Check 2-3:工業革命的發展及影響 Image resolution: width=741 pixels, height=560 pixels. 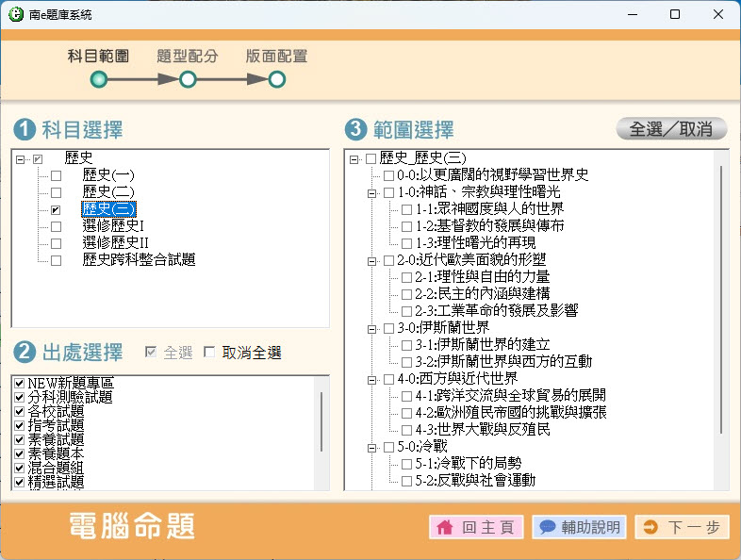tap(406, 311)
